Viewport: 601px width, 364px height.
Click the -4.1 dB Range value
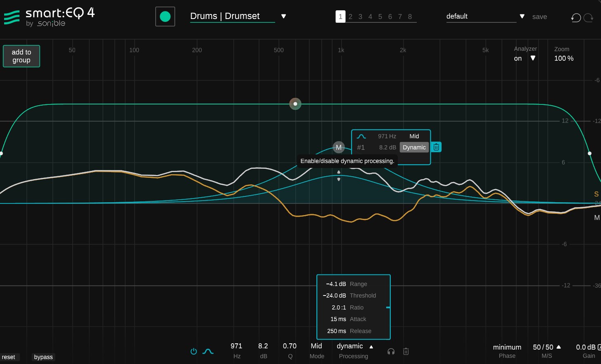[x=336, y=284]
